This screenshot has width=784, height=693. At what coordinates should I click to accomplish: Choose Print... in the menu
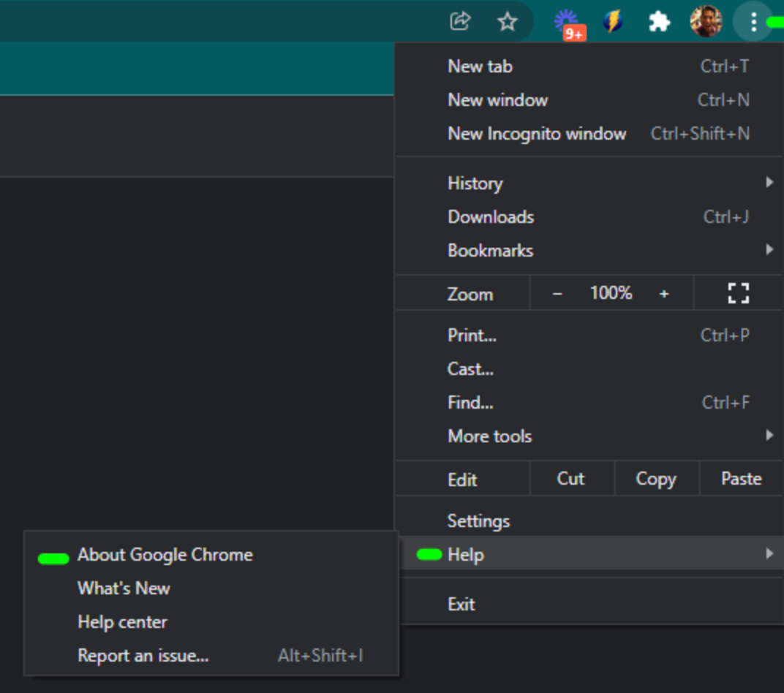[x=589, y=336]
